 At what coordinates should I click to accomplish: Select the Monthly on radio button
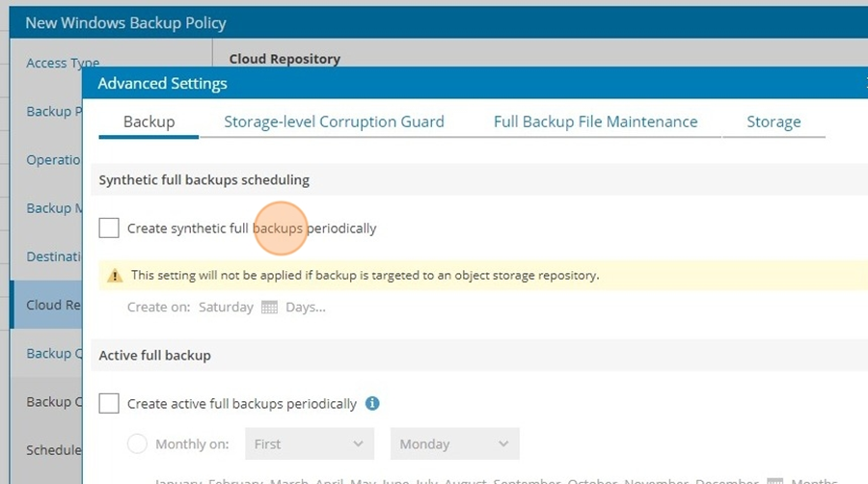pyautogui.click(x=137, y=444)
